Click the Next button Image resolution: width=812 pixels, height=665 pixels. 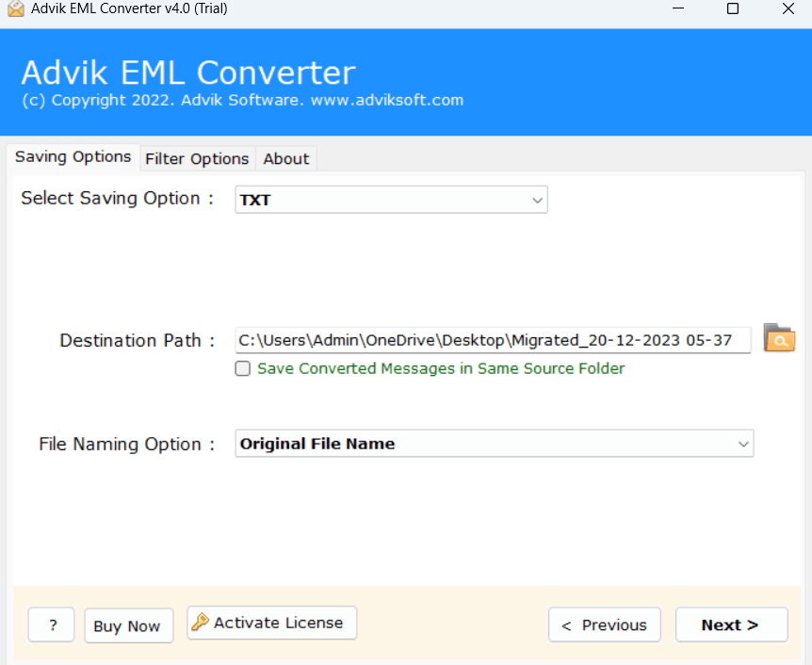click(731, 624)
